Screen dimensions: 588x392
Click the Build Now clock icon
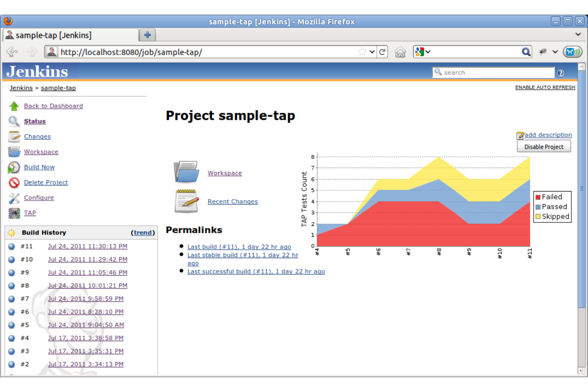coord(14,167)
